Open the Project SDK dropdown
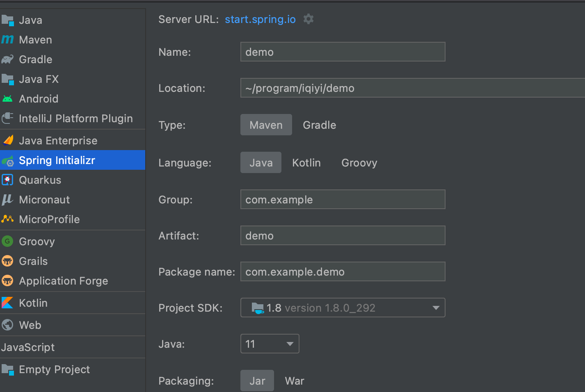 pyautogui.click(x=343, y=308)
